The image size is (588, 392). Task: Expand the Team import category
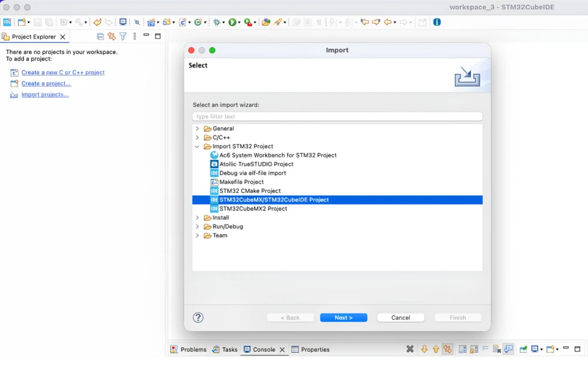pyautogui.click(x=197, y=236)
